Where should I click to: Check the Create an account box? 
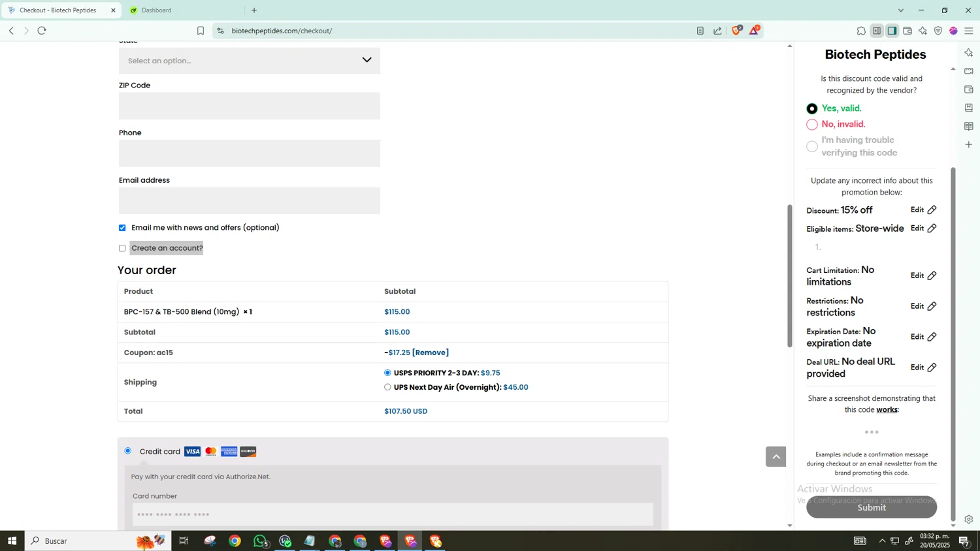[x=122, y=248]
